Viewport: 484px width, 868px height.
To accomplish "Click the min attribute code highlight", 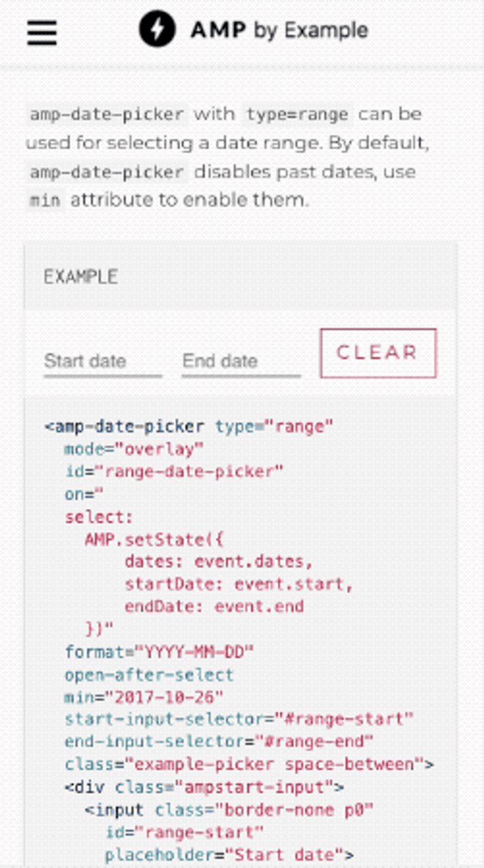I will [x=47, y=199].
